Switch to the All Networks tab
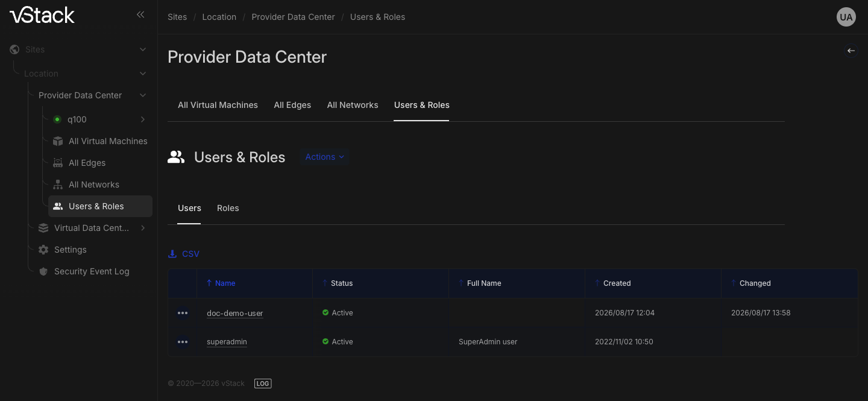Screen dimensions: 868x401 pyautogui.click(x=353, y=105)
